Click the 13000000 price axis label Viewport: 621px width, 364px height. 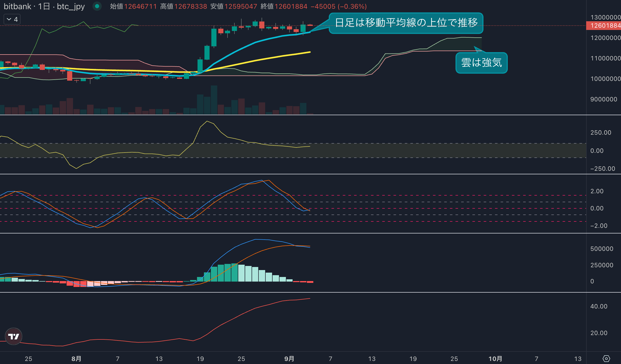605,17
